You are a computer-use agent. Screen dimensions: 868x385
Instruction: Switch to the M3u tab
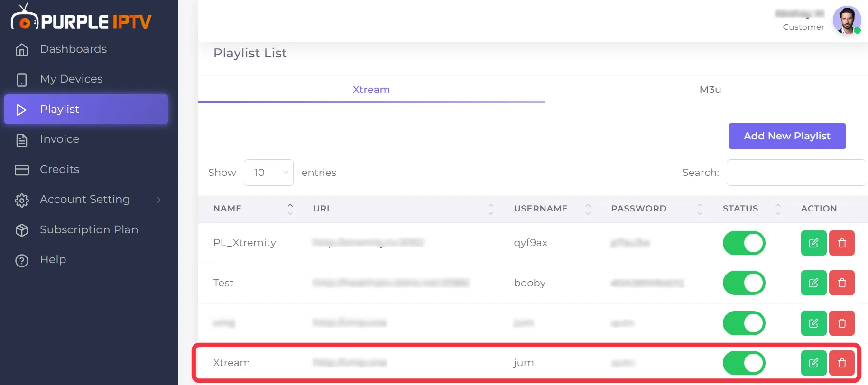710,89
